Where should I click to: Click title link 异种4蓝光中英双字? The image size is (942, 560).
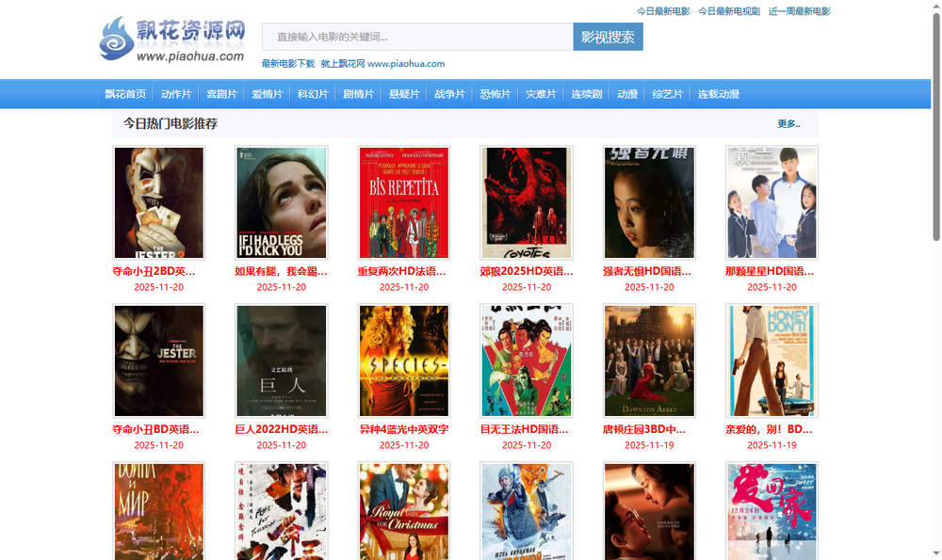point(404,429)
